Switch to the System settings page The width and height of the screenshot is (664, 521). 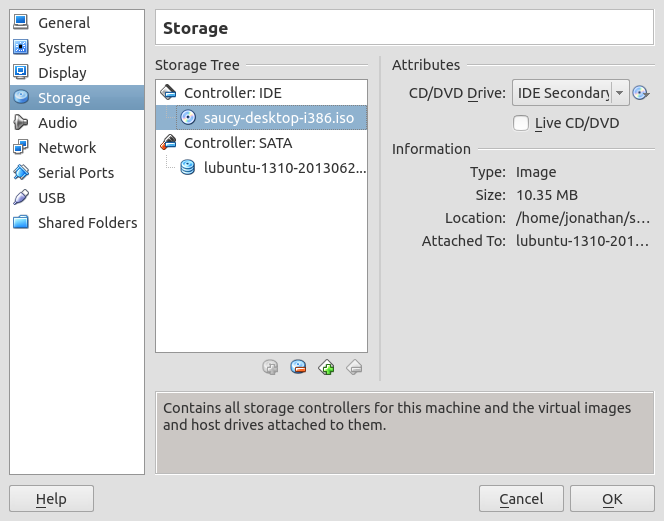(62, 48)
